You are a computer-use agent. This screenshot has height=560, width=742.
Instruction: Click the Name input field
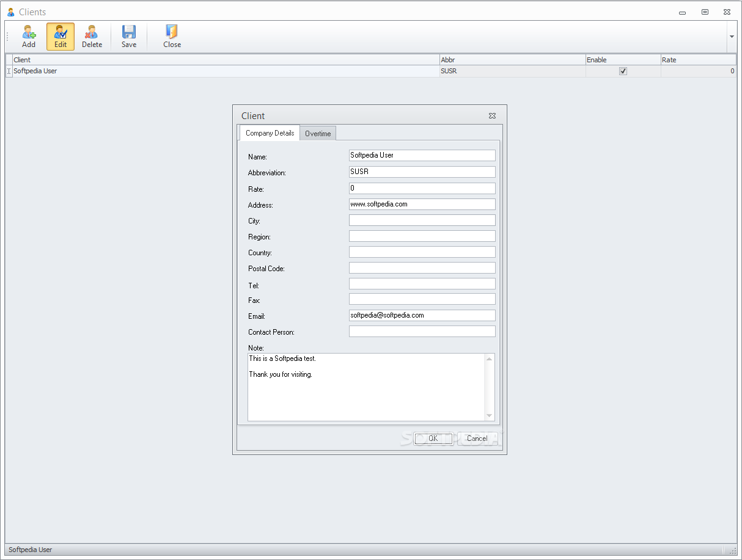click(x=422, y=155)
